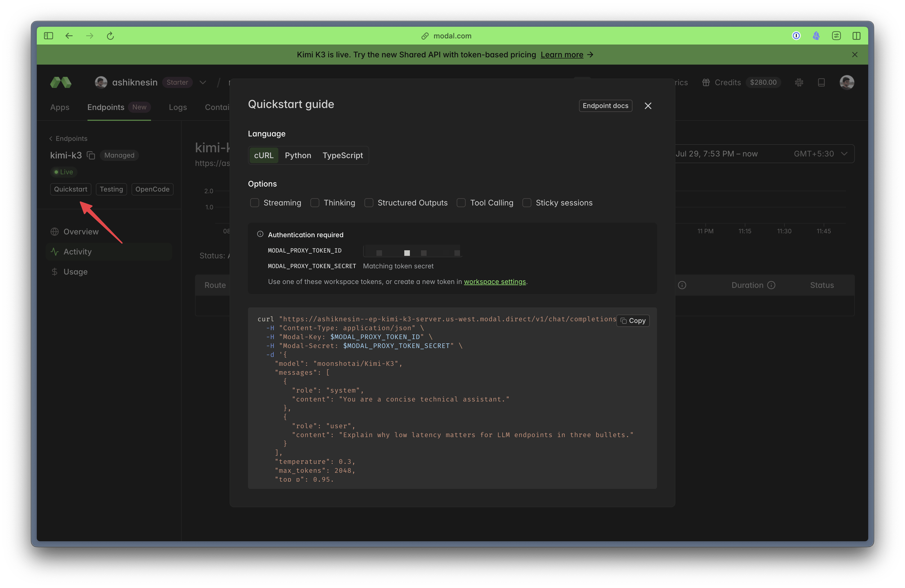Switch to the Logs tab
905x588 pixels.
pyautogui.click(x=178, y=107)
